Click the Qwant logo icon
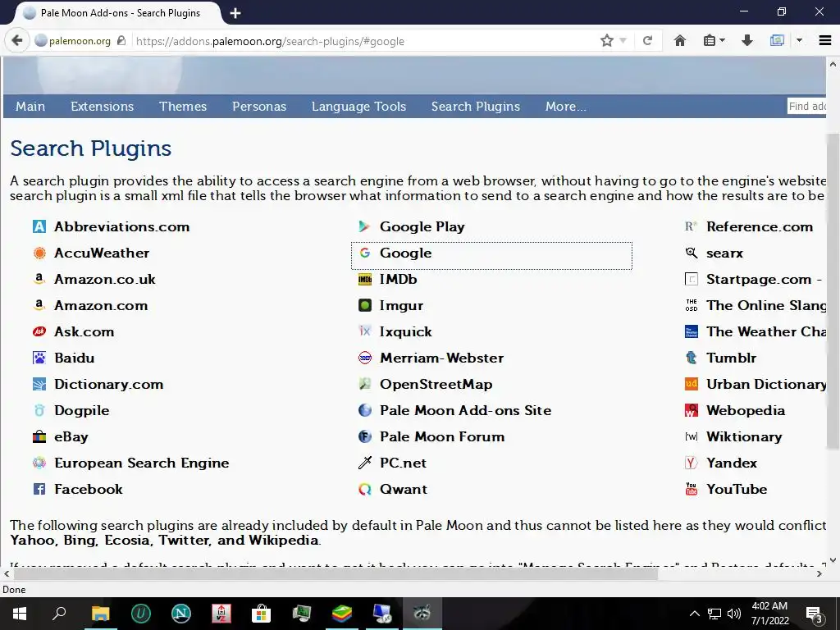Screen dimensions: 840x630 pyautogui.click(x=365, y=489)
